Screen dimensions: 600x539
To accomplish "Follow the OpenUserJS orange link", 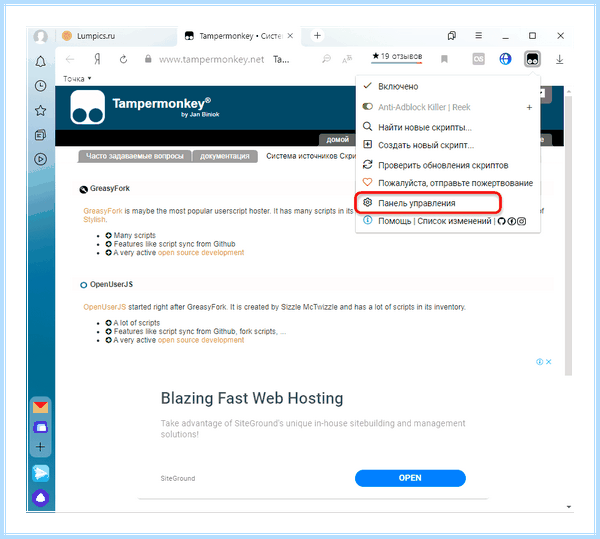I will tap(104, 307).
